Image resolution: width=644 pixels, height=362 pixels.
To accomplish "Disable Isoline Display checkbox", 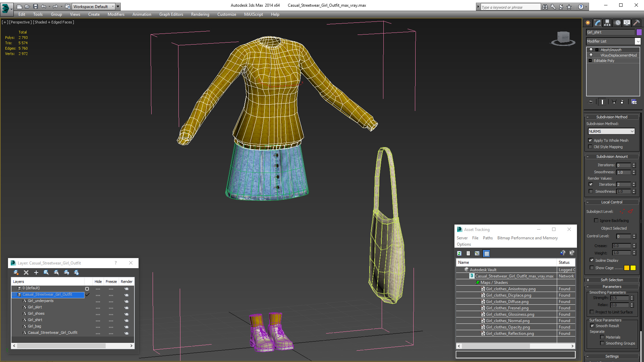I will 592,260.
